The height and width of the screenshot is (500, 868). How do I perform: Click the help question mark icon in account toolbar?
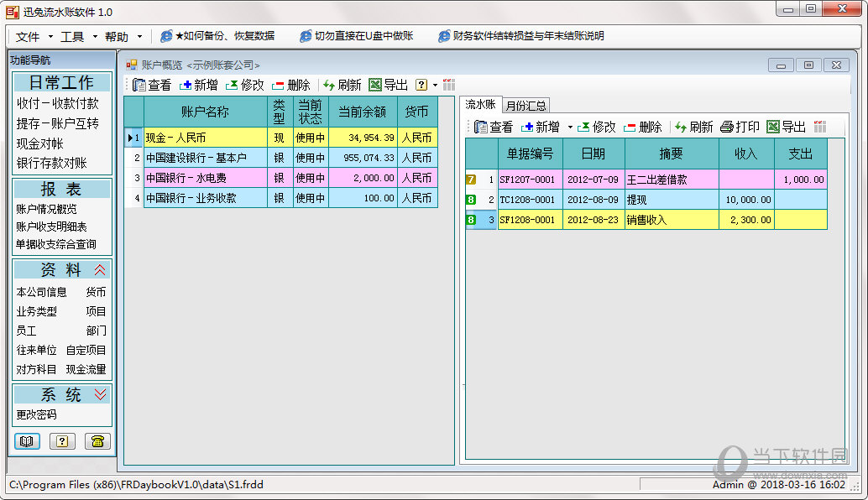pos(421,85)
